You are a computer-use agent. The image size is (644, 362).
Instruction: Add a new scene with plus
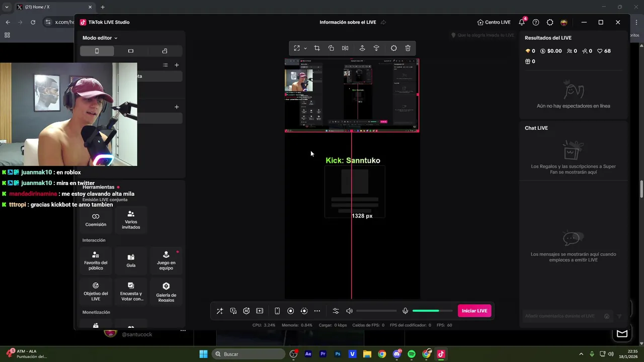coord(177,65)
